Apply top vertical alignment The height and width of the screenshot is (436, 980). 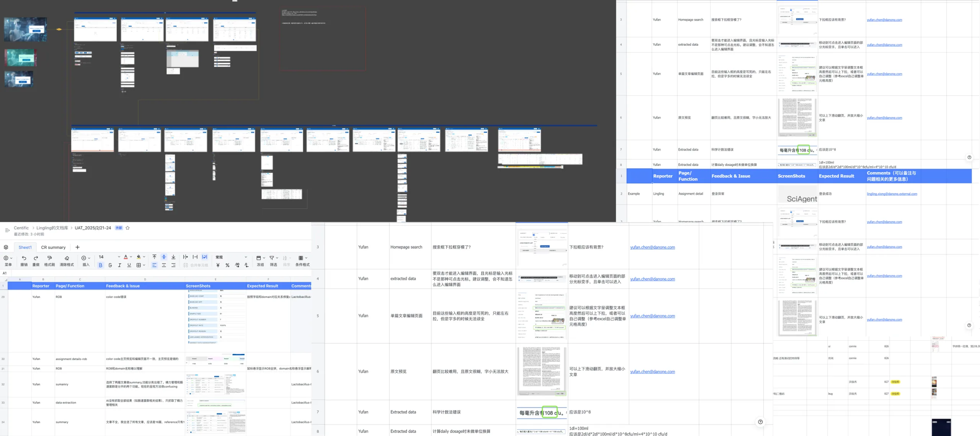[154, 257]
